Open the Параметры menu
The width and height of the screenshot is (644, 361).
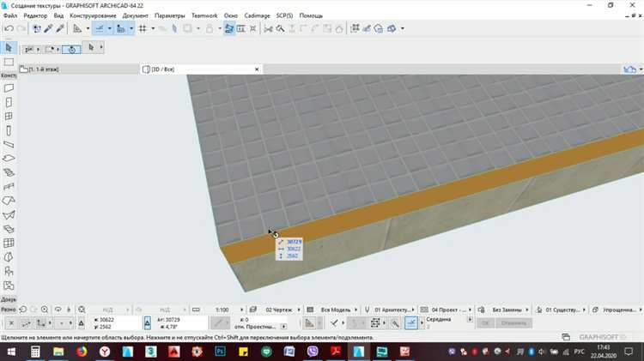(x=170, y=15)
